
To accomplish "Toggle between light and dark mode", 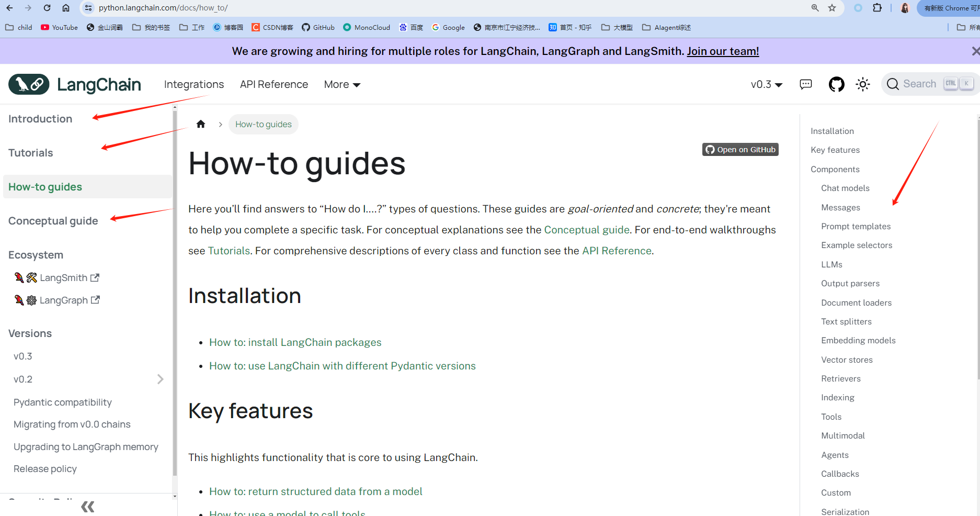I will point(863,84).
